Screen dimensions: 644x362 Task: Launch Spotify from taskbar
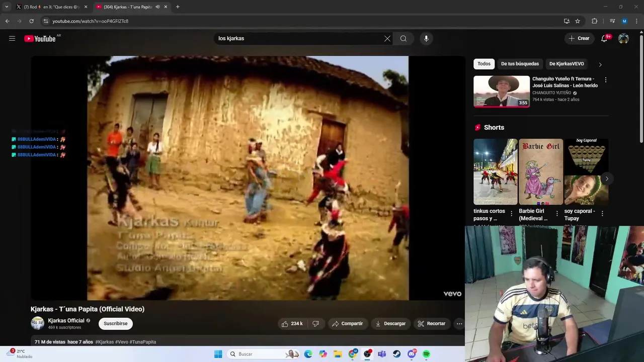tap(426, 354)
